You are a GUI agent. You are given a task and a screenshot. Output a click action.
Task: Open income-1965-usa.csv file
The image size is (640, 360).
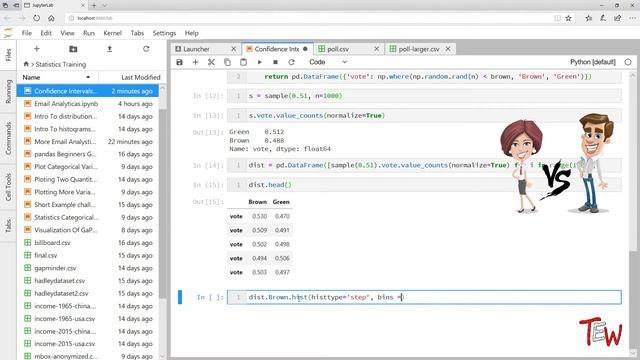point(88,318)
